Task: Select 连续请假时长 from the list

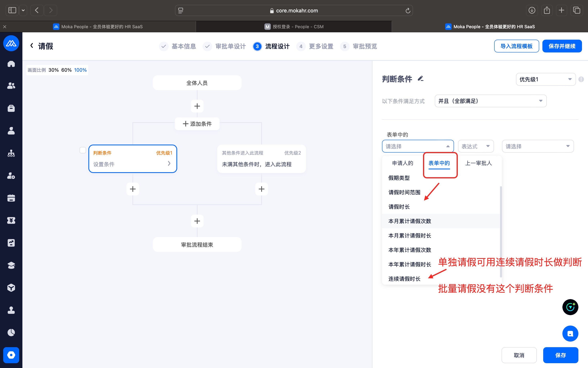Action: point(404,279)
